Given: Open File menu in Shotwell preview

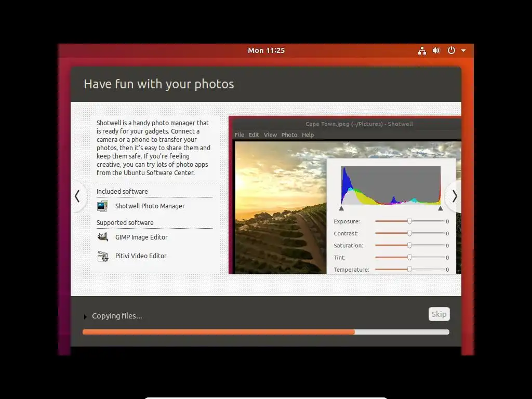Looking at the screenshot, I should [x=239, y=135].
